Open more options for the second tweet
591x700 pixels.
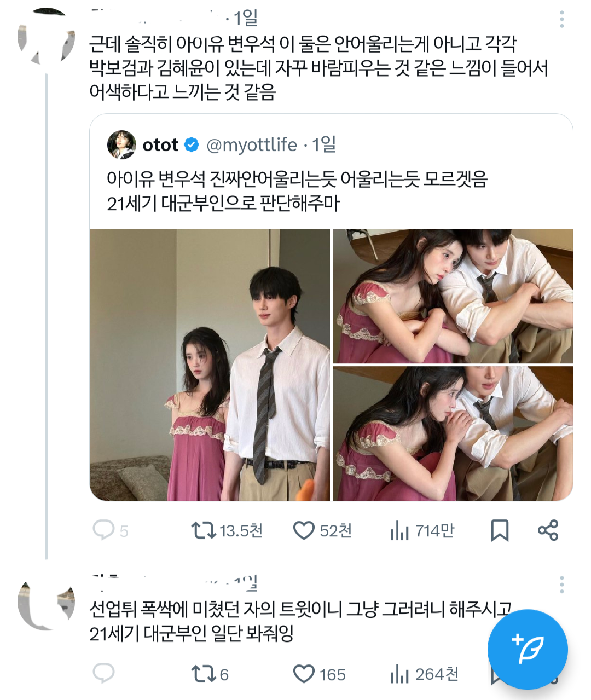[561, 585]
